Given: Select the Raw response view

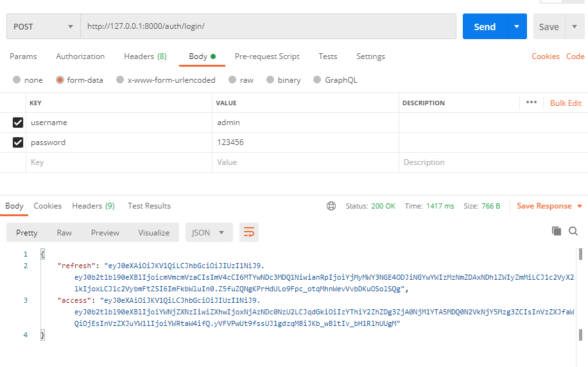Looking at the screenshot, I should coord(64,232).
